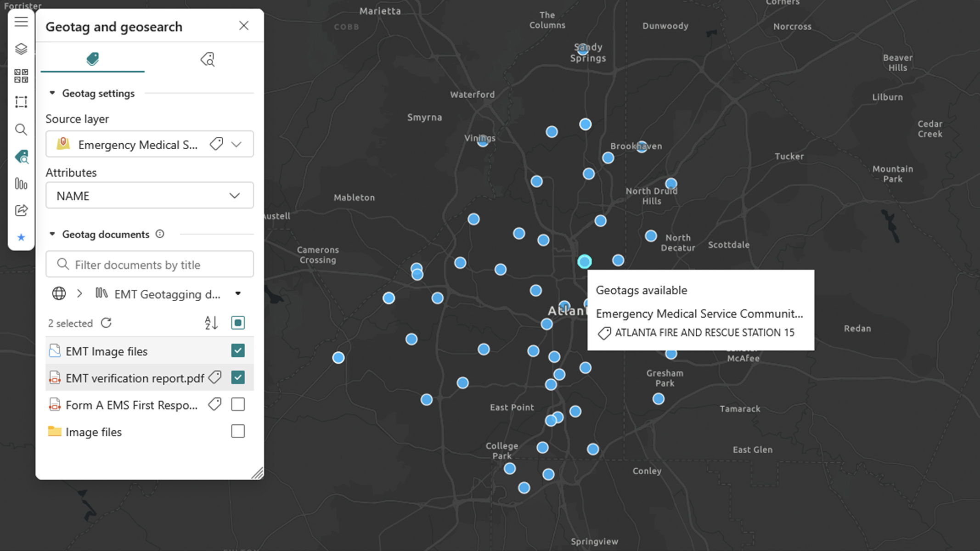Open the Layers tool in sidebar
This screenshot has width=980, height=551.
tap(21, 49)
